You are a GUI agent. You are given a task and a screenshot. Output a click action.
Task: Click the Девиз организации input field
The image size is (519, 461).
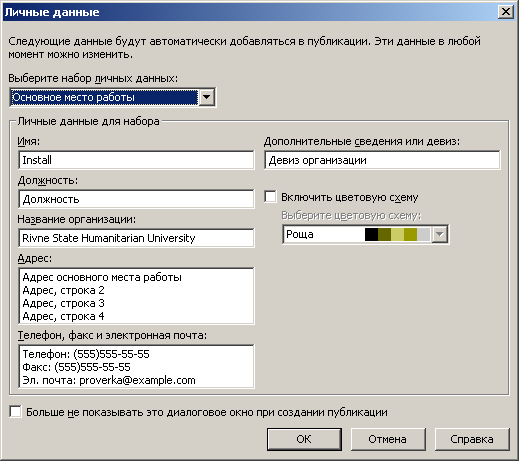click(x=382, y=160)
